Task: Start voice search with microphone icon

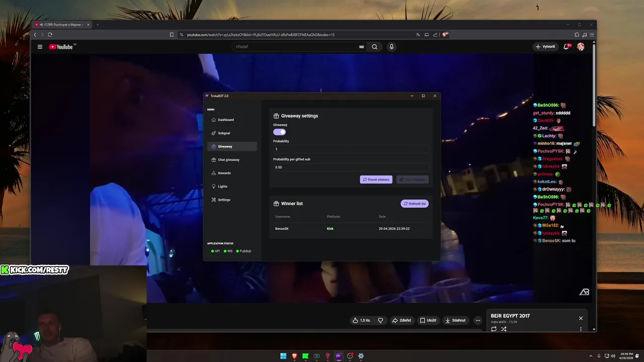Action: [391, 47]
